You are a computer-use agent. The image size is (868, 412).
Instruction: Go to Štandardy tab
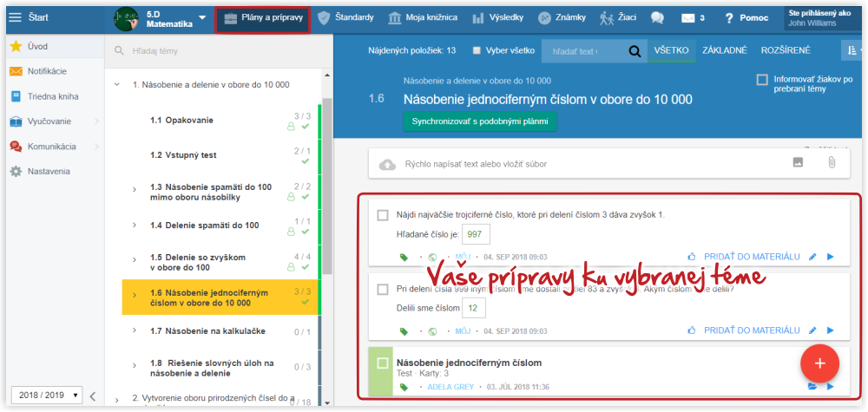[346, 17]
